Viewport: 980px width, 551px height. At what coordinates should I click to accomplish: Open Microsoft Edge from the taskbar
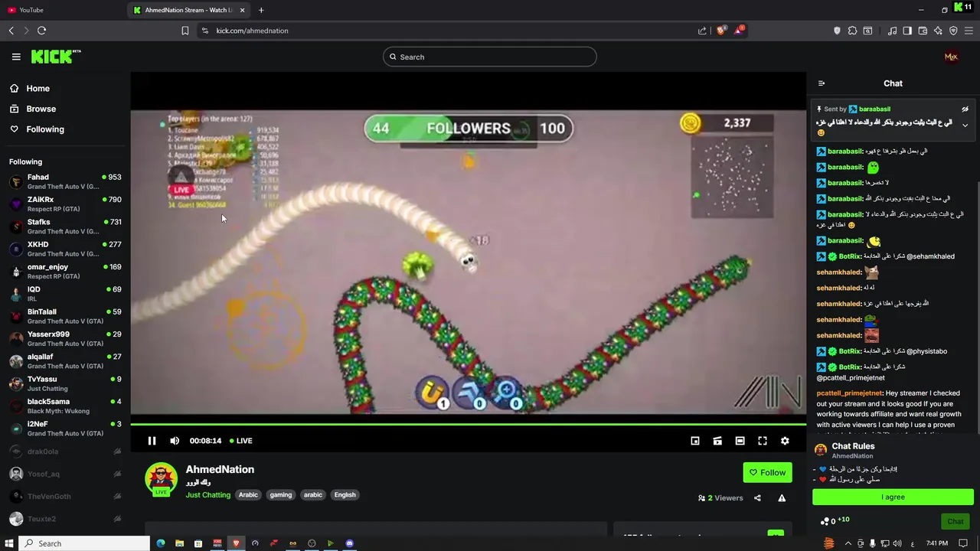click(x=161, y=543)
